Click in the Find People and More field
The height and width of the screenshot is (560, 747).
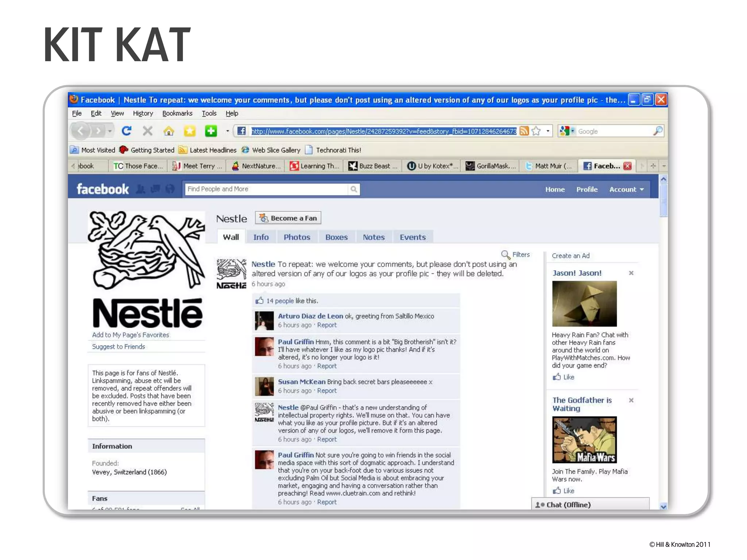tap(267, 189)
